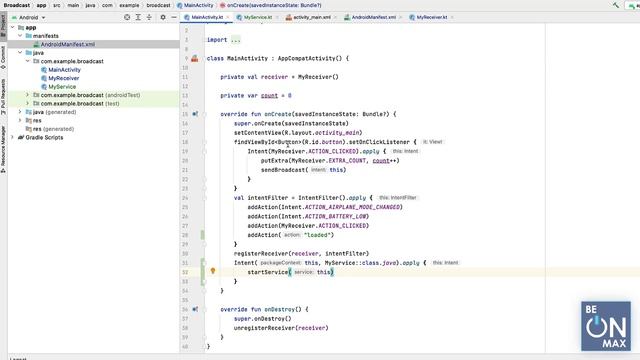
Task: Click the unregisterReceiver(receiver) code line
Action: coord(281,328)
